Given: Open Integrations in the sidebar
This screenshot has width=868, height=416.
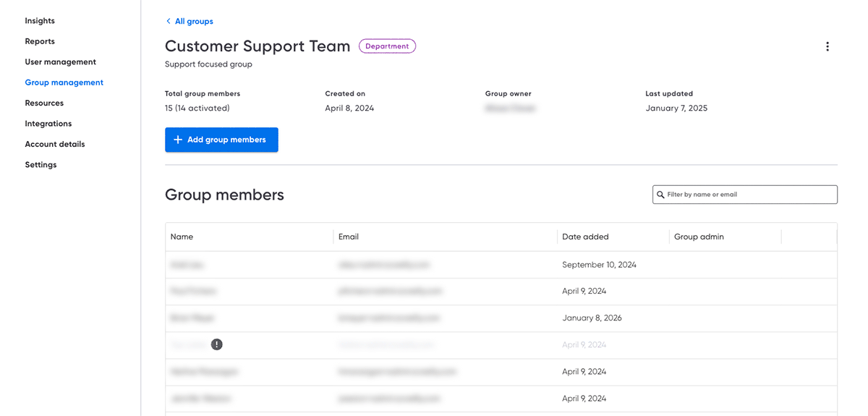Looking at the screenshot, I should click(x=48, y=124).
